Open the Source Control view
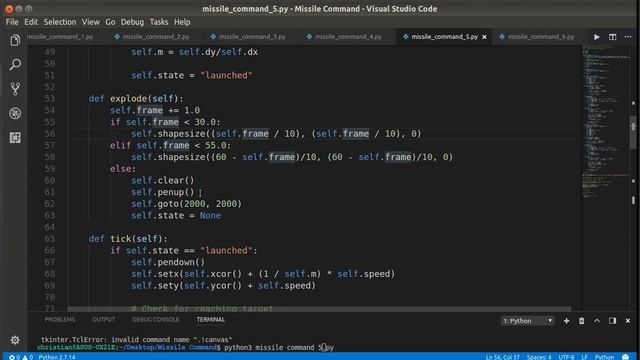 [x=15, y=89]
